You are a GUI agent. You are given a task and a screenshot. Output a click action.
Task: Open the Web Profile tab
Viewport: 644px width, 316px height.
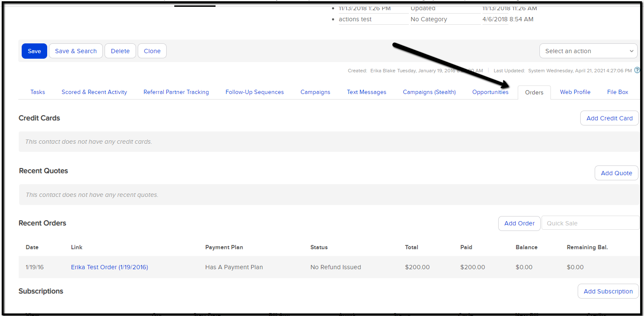(x=575, y=92)
